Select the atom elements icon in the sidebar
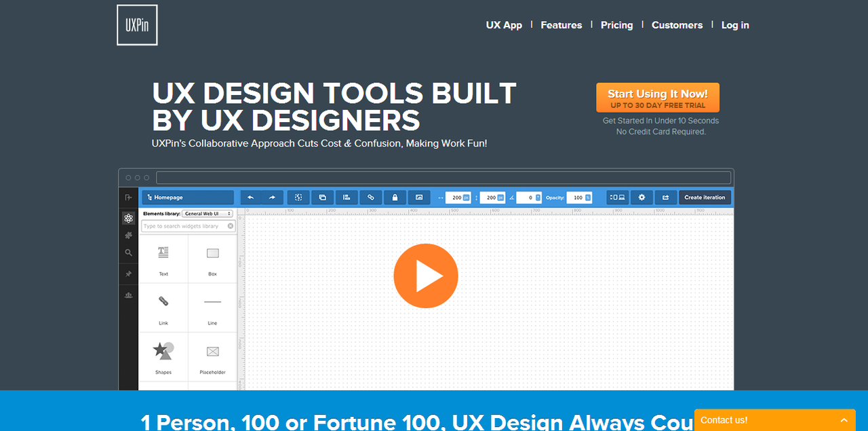Screen dimensions: 868x431 point(128,218)
